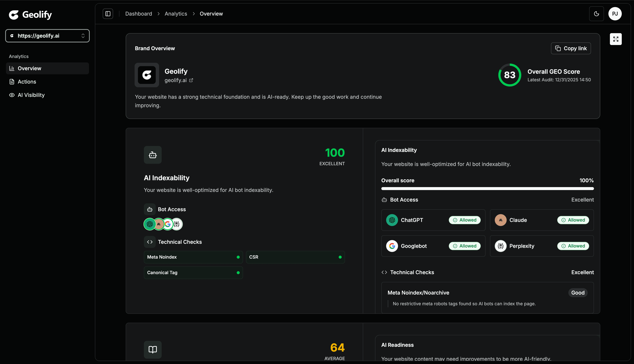Screen dimensions: 634x364
Task: Click the fullscreen expand icon
Action: click(x=616, y=39)
